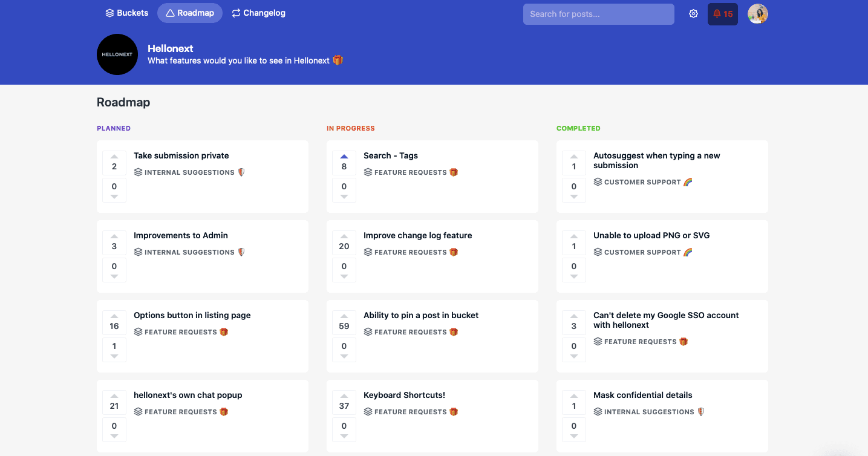Open Can't delete my Google SSO account post
The width and height of the screenshot is (868, 456).
[x=666, y=320]
